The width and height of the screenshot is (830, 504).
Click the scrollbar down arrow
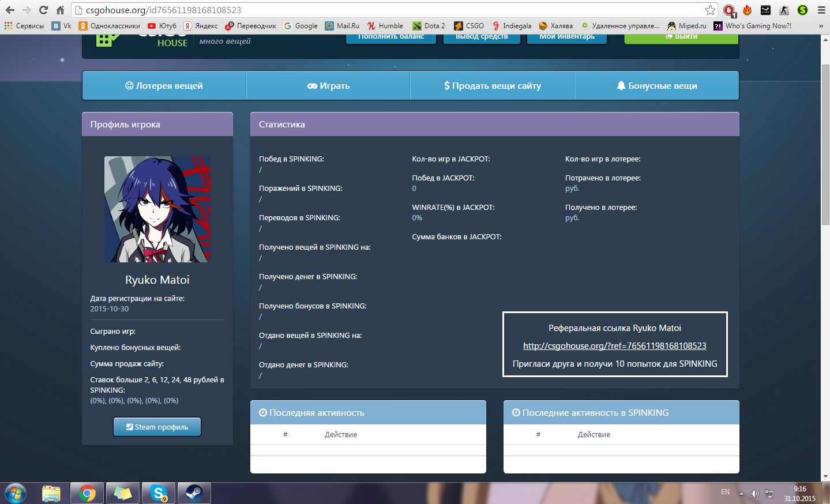tap(825, 476)
